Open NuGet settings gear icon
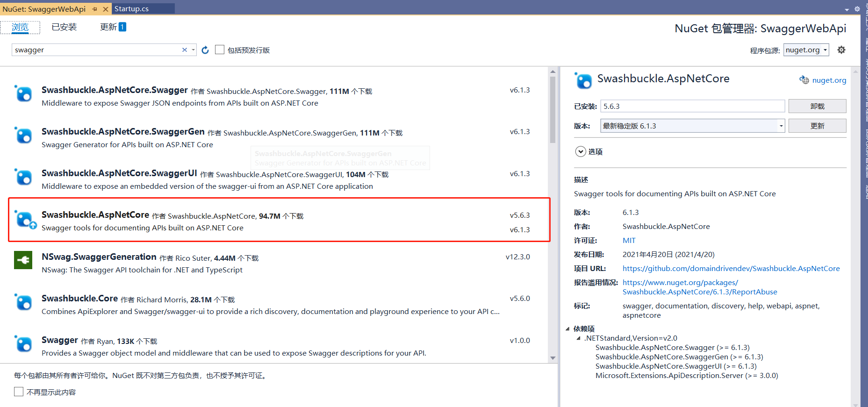868x407 pixels. pos(841,50)
